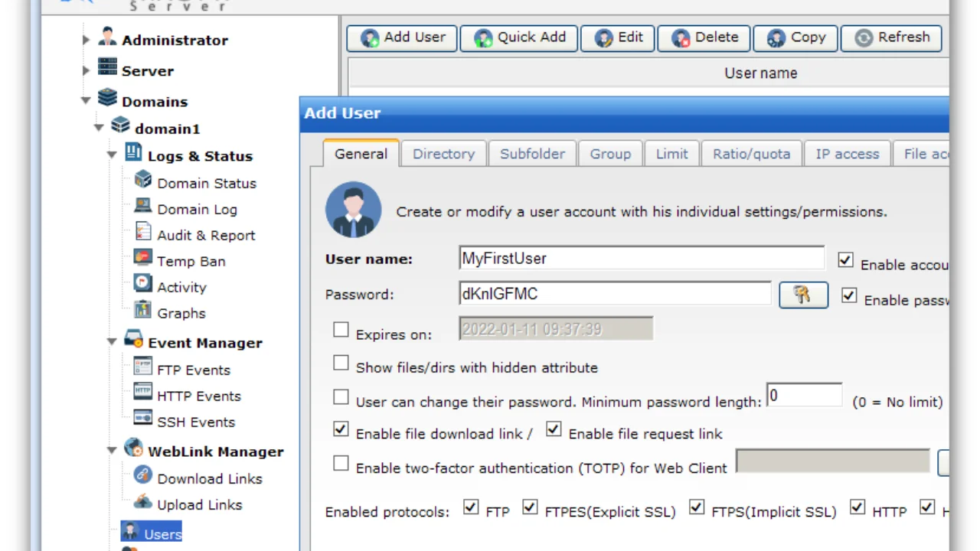Click the Temp Ban icon

pyautogui.click(x=143, y=258)
